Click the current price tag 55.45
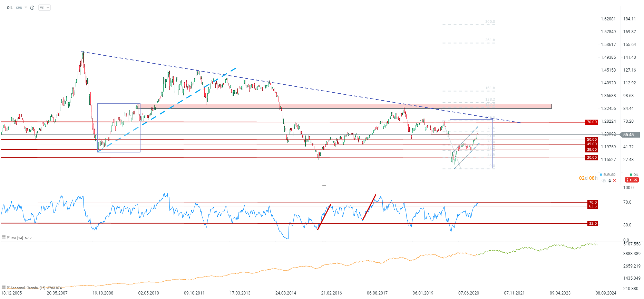Viewport: 644px width, 299px height. coord(630,135)
